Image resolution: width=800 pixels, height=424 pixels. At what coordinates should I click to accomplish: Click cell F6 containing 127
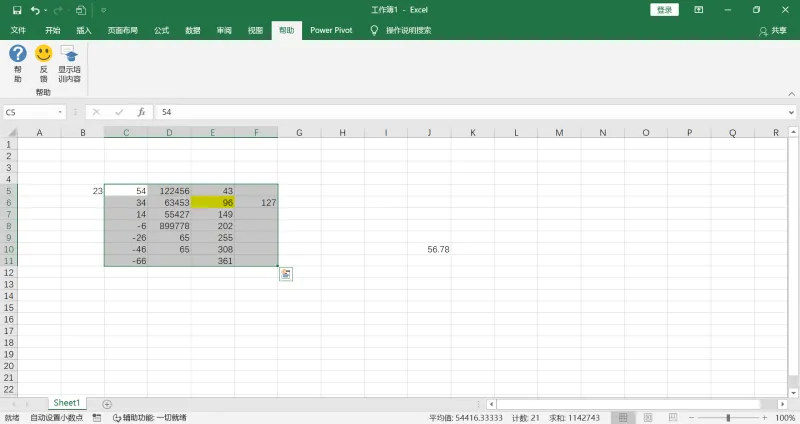click(256, 203)
